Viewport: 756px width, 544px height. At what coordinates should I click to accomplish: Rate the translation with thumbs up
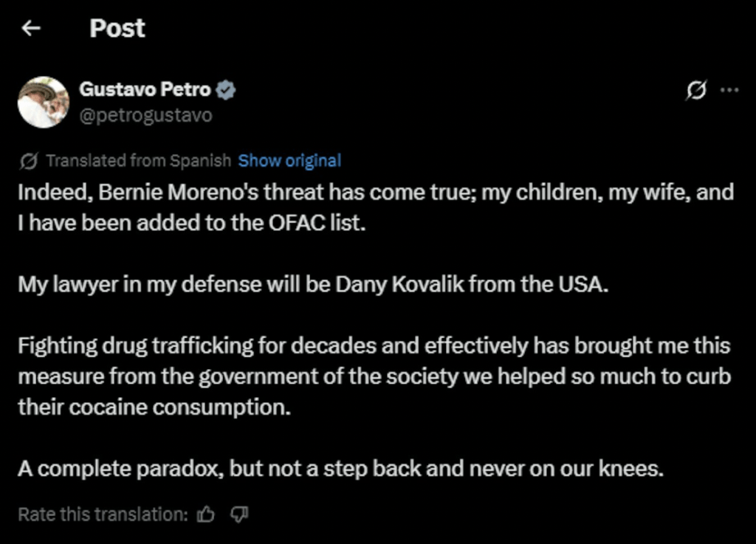pyautogui.click(x=206, y=514)
